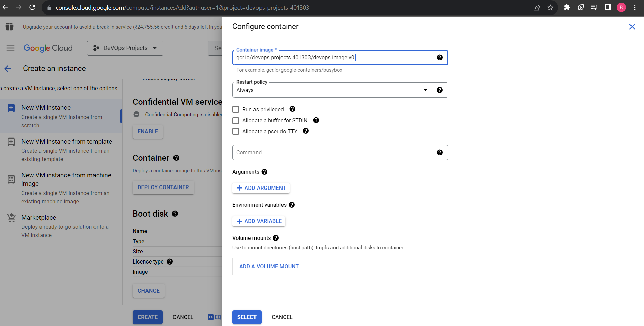
Task: Check Allocate a buffer for STDIN
Action: pyautogui.click(x=236, y=121)
